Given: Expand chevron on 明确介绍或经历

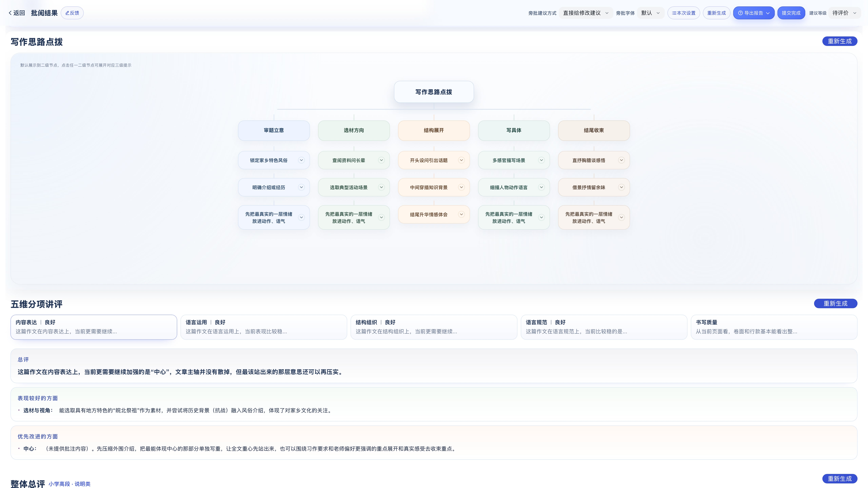Looking at the screenshot, I should pyautogui.click(x=301, y=187).
